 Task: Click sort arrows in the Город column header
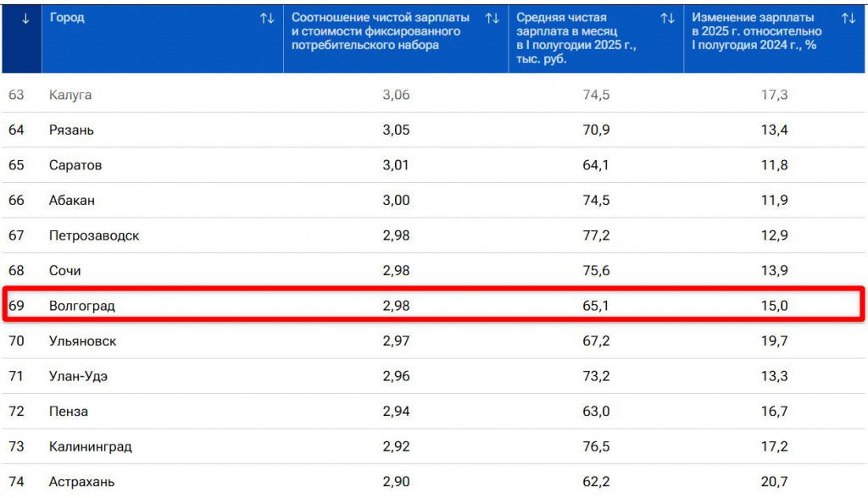tap(267, 19)
